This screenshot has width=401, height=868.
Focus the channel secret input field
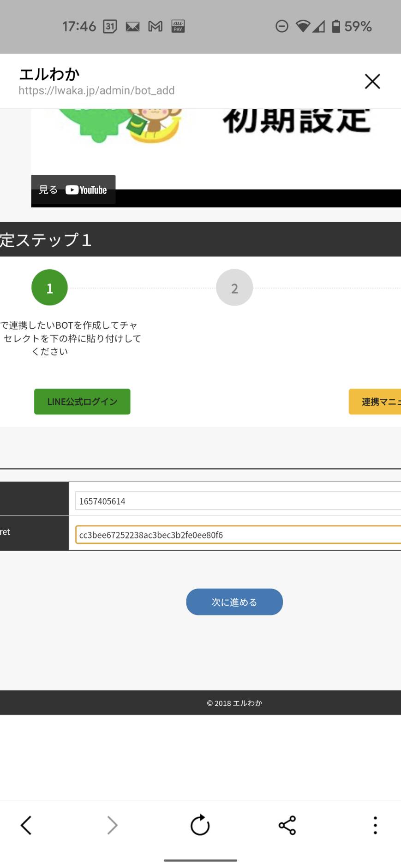[238, 535]
